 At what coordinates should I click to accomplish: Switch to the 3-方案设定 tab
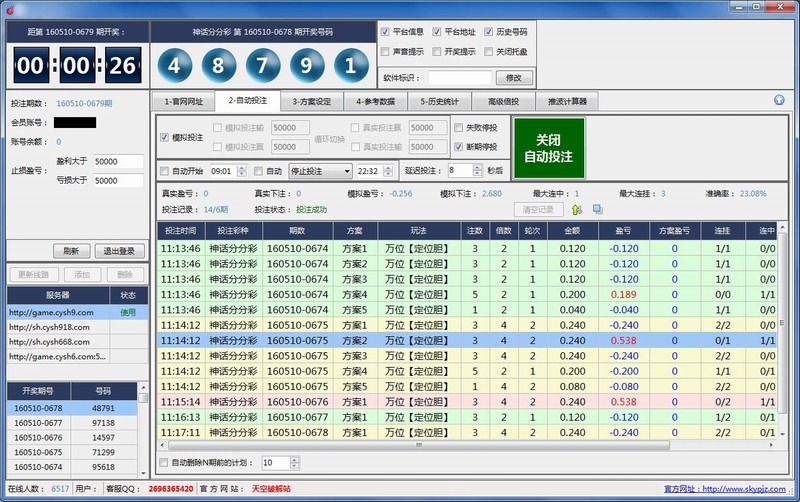(x=311, y=101)
